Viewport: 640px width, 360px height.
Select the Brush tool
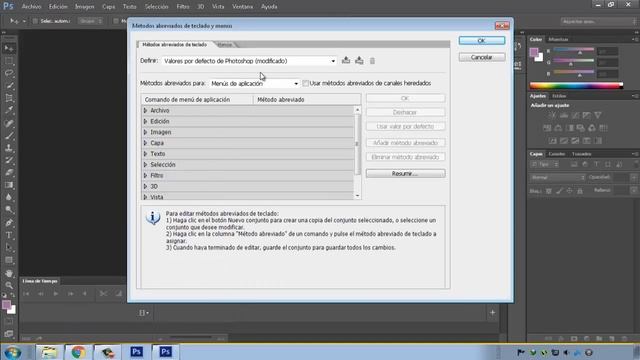pos(9,136)
